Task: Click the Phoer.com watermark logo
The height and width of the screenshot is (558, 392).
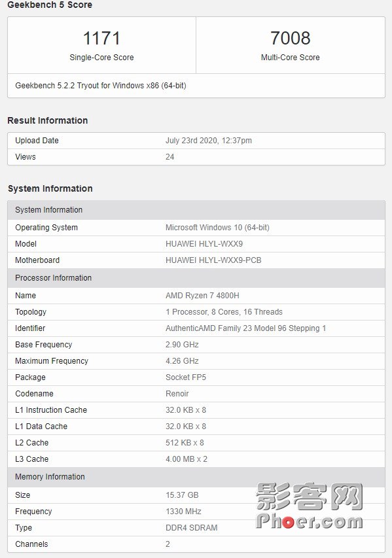Action: pyautogui.click(x=309, y=506)
